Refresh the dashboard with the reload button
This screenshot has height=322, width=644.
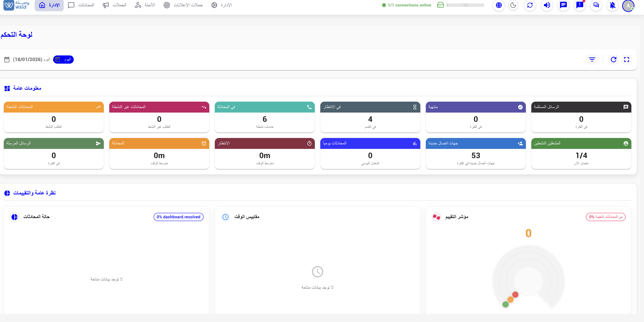pyautogui.click(x=613, y=60)
